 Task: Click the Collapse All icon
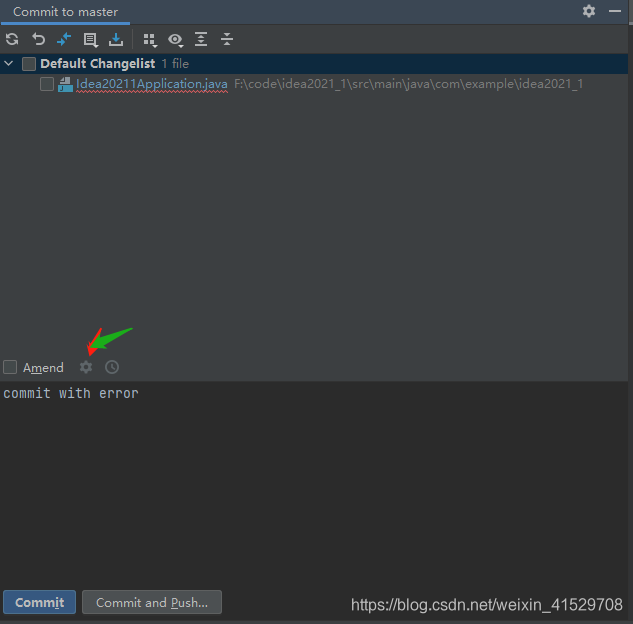(227, 39)
